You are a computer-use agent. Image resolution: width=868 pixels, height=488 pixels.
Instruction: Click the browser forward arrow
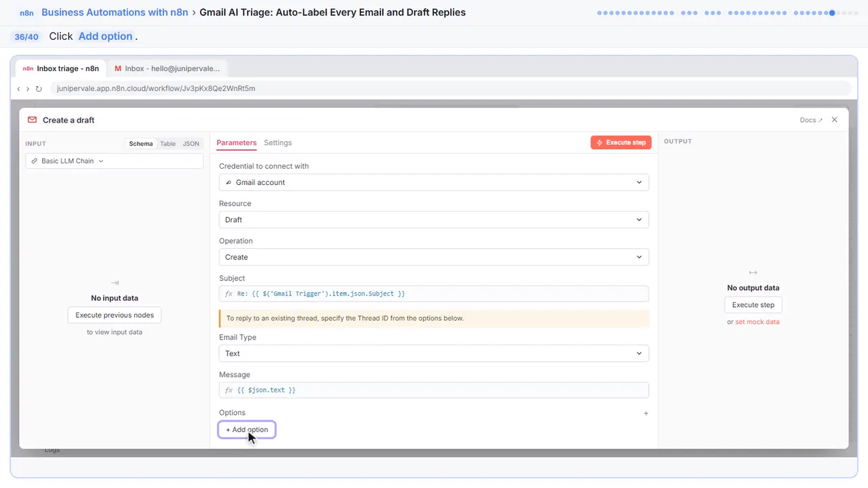click(28, 89)
